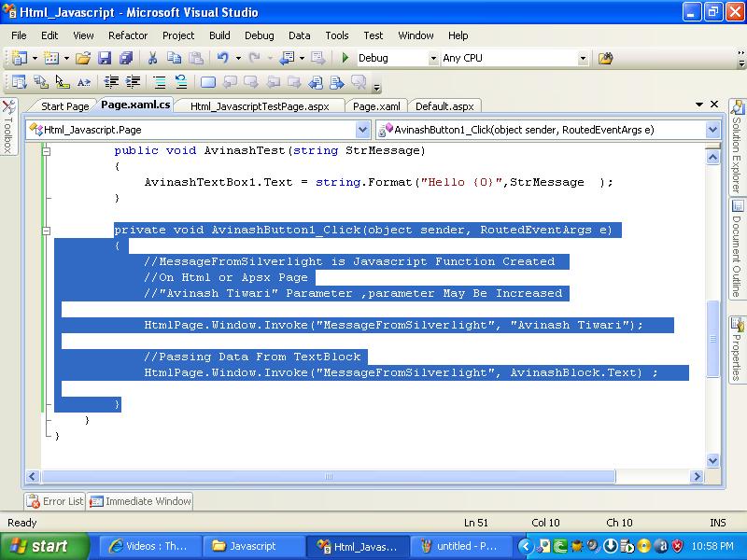This screenshot has width=747, height=560.
Task: Click the Find in Files binoculars icon
Action: pyautogui.click(x=605, y=58)
